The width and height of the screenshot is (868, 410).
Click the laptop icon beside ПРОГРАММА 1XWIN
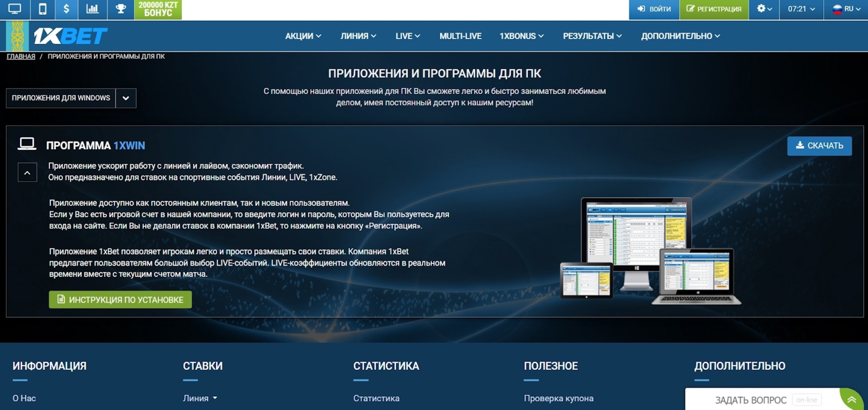(x=27, y=144)
